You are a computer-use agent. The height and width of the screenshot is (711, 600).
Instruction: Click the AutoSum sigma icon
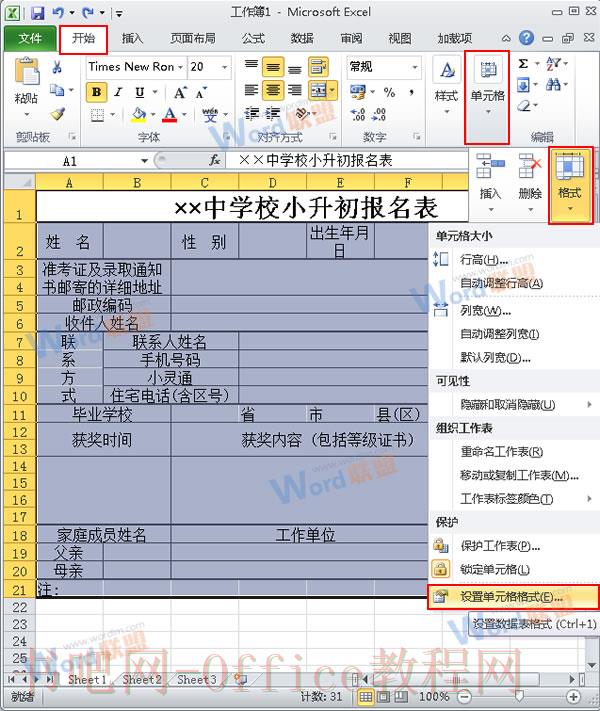(523, 63)
